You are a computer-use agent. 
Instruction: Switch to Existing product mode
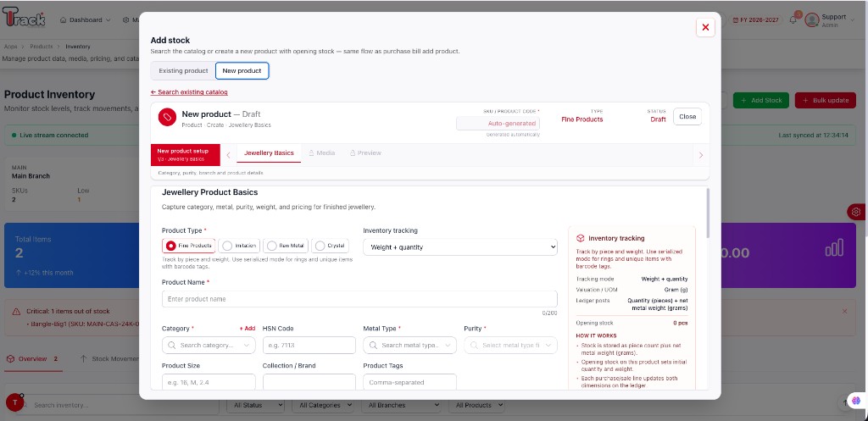[183, 71]
